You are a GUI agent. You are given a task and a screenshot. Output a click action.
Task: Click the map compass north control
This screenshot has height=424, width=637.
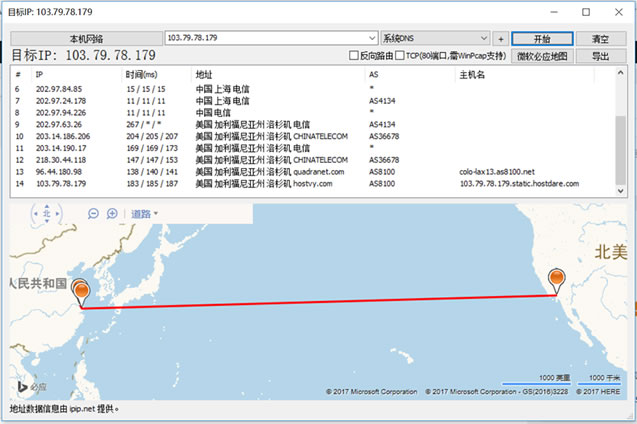click(x=45, y=213)
